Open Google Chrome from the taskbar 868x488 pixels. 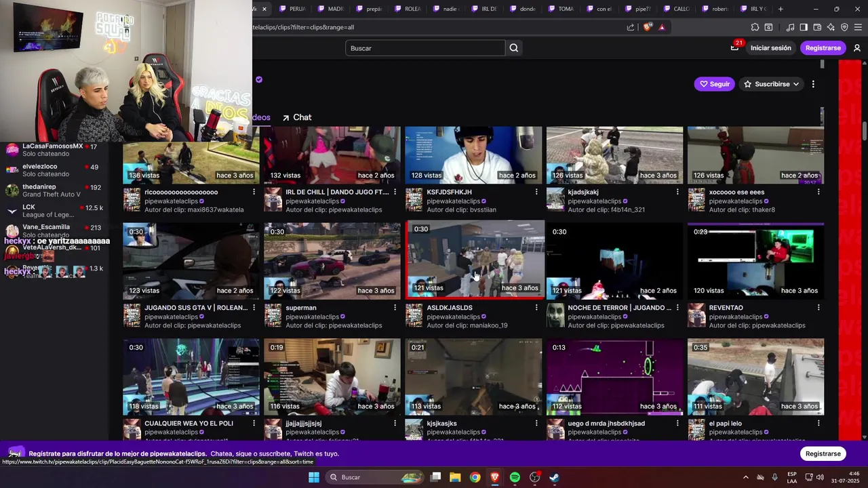click(x=475, y=477)
